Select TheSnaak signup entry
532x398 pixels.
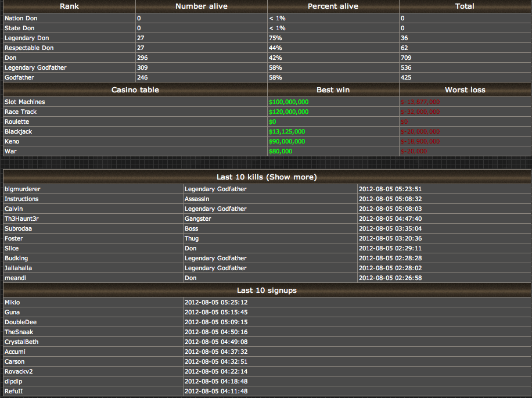point(19,332)
